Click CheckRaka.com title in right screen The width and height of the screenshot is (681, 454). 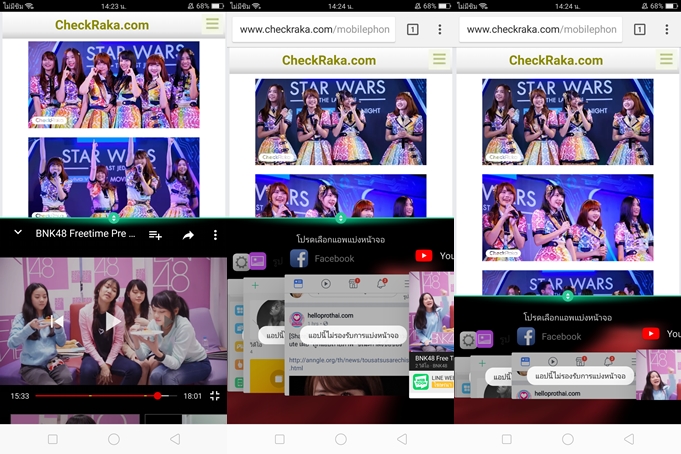pos(555,60)
